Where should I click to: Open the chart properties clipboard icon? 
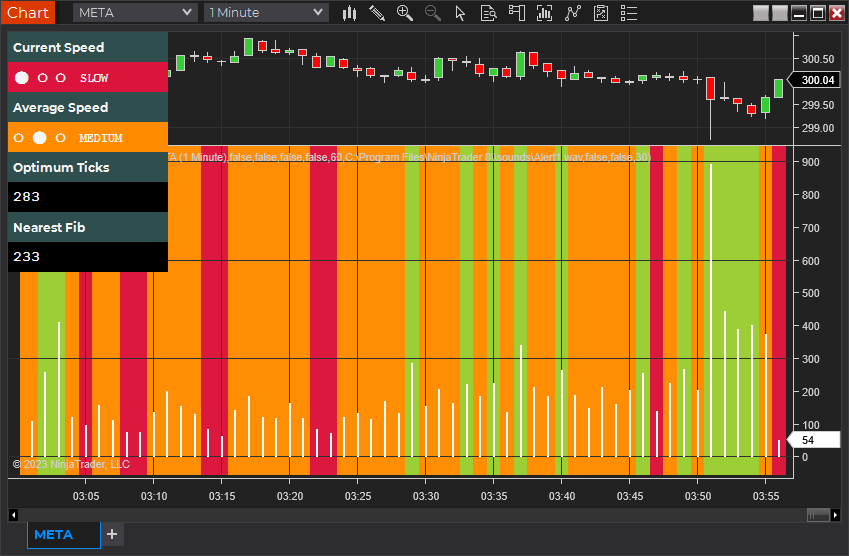(x=601, y=13)
